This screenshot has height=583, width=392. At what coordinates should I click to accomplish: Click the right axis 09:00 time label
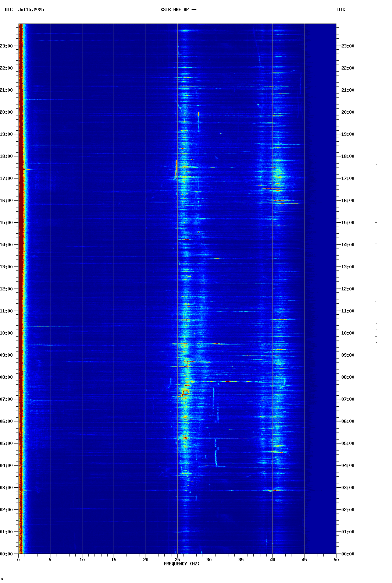(x=348, y=355)
